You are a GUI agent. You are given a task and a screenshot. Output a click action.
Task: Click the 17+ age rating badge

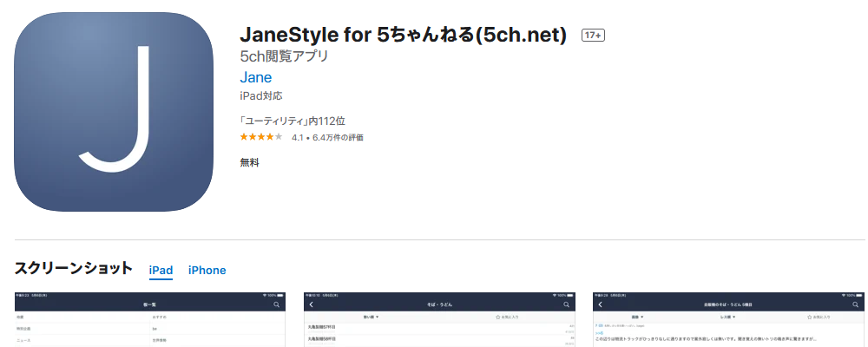592,36
